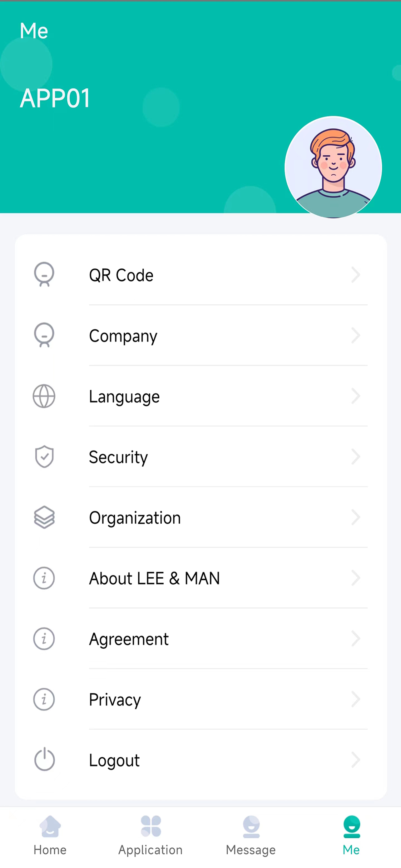Tap the Organization layers icon
Screen dimensions: 401x868
[44, 517]
